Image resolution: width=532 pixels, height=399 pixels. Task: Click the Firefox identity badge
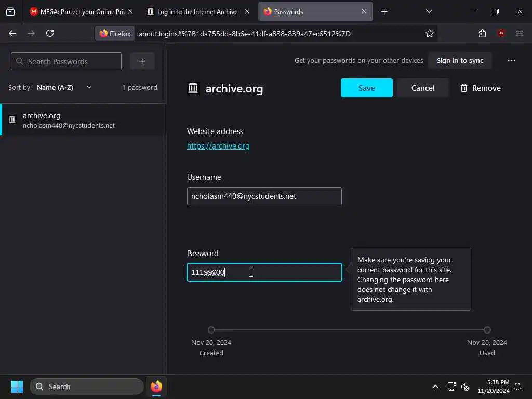point(115,34)
